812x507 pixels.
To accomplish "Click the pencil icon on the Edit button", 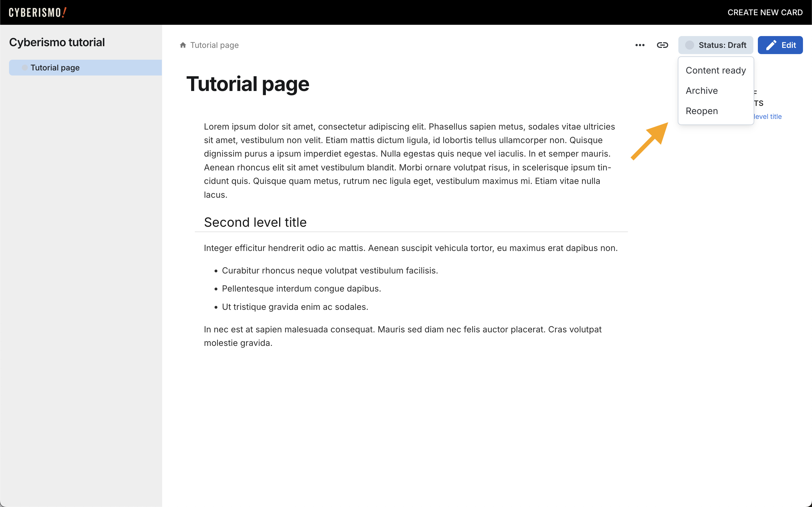I will 771,45.
